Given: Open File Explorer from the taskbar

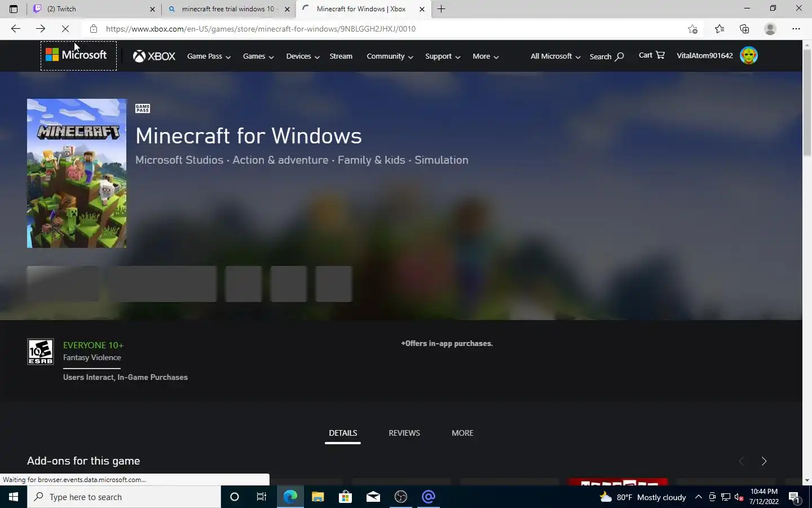Looking at the screenshot, I should point(318,497).
